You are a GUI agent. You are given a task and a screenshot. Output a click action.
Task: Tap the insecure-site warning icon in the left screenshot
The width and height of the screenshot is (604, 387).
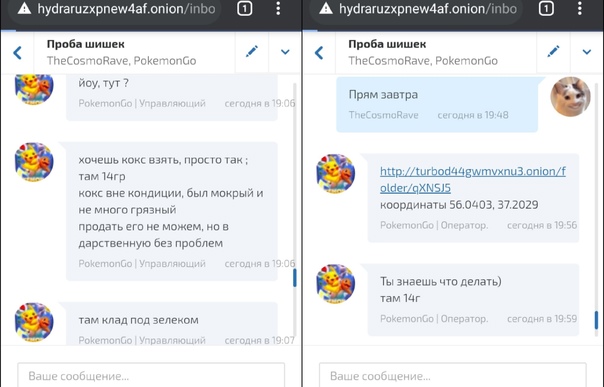click(x=24, y=8)
